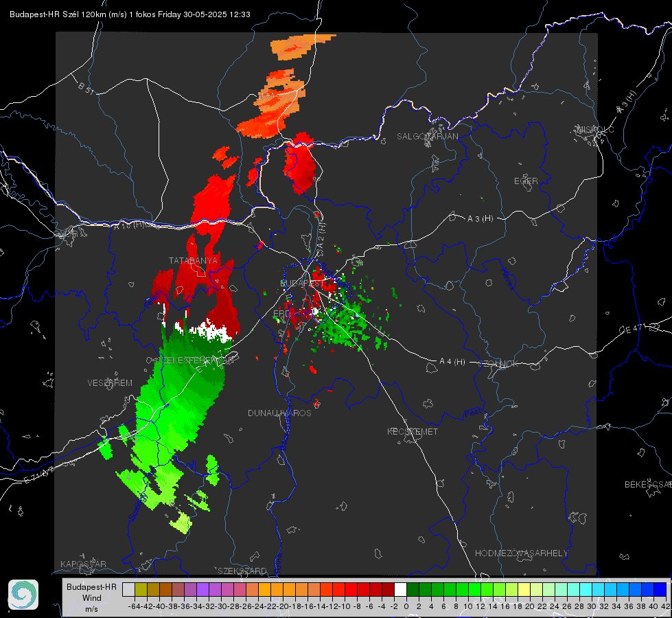Image resolution: width=672 pixels, height=618 pixels.
Task: Click the blue "Somogy" county label
Action: [x=138, y=506]
